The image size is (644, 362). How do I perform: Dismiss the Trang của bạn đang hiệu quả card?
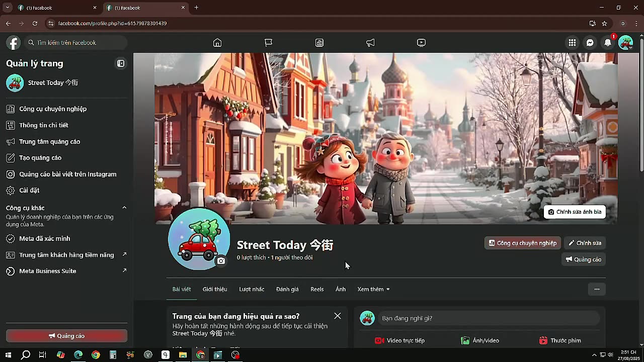338,316
